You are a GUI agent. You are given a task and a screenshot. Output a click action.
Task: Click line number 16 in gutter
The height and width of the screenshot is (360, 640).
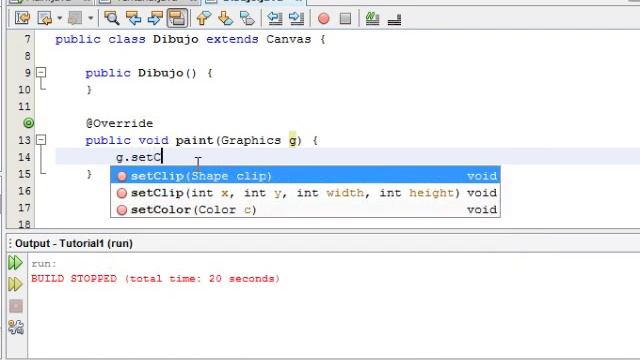[24, 191]
